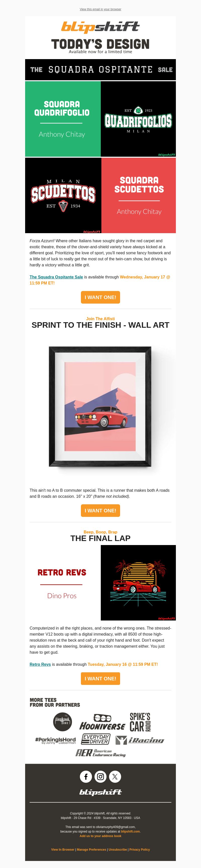
Task: Click I WANT ONE below the Squadra sale
Action: click(x=100, y=297)
